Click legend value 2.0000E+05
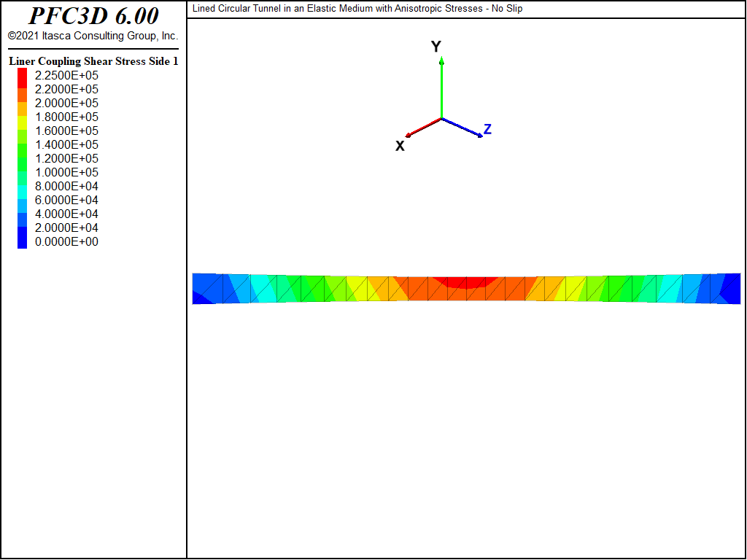 pyautogui.click(x=66, y=103)
